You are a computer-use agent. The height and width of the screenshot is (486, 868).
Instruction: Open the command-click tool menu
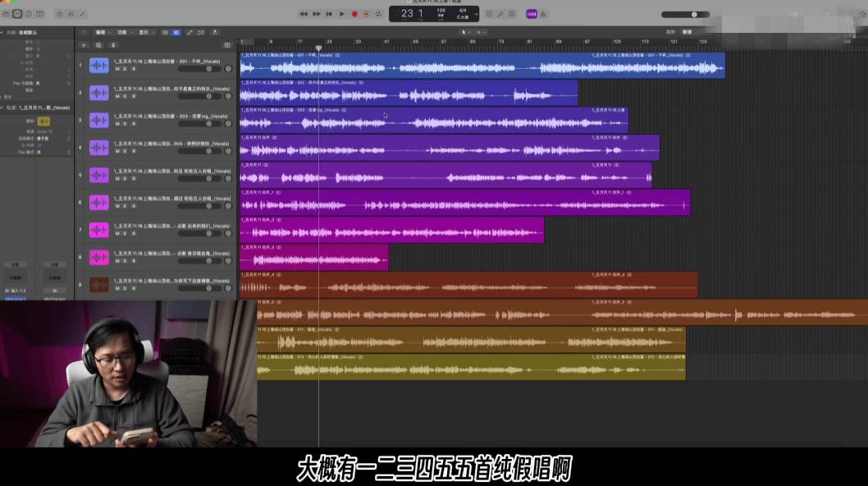tap(481, 32)
